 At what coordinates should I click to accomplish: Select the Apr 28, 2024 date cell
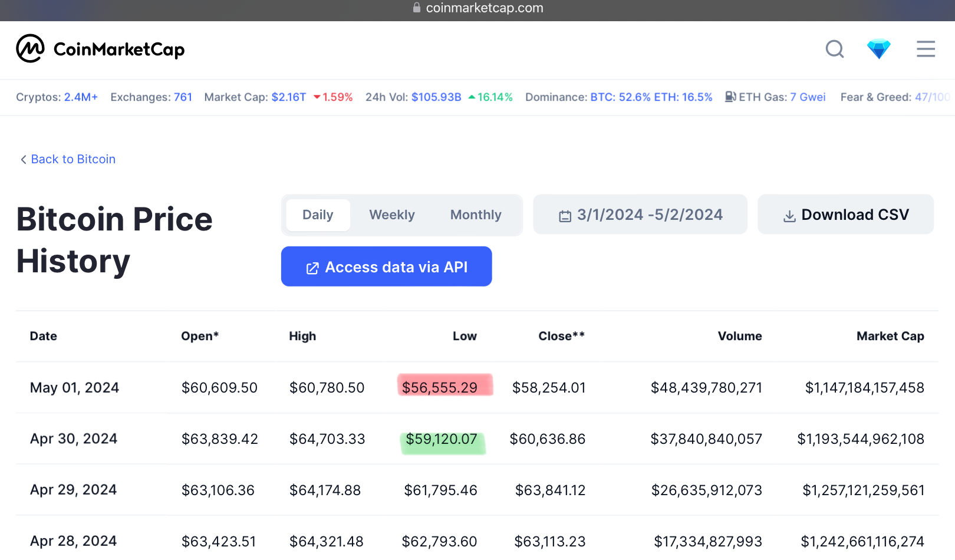73,541
